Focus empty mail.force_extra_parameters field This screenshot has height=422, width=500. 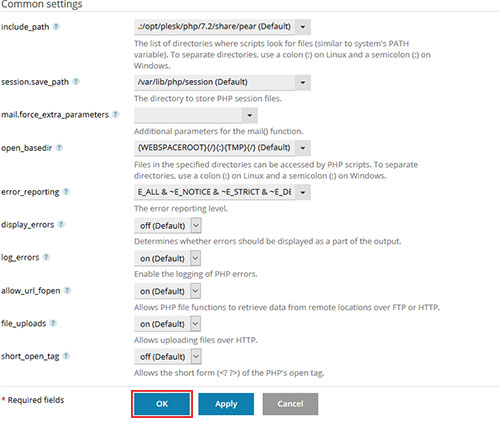click(x=188, y=115)
